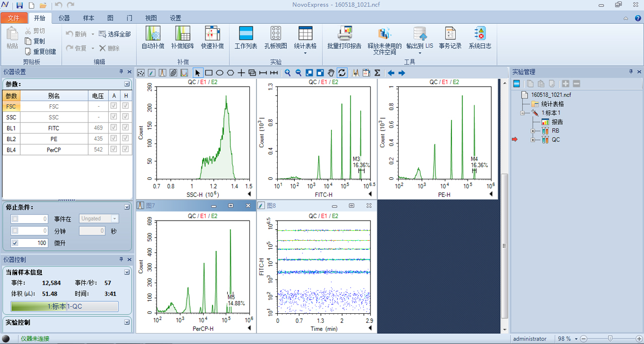Select the ellipse gate tool
This screenshot has width=644, height=344.
click(220, 73)
